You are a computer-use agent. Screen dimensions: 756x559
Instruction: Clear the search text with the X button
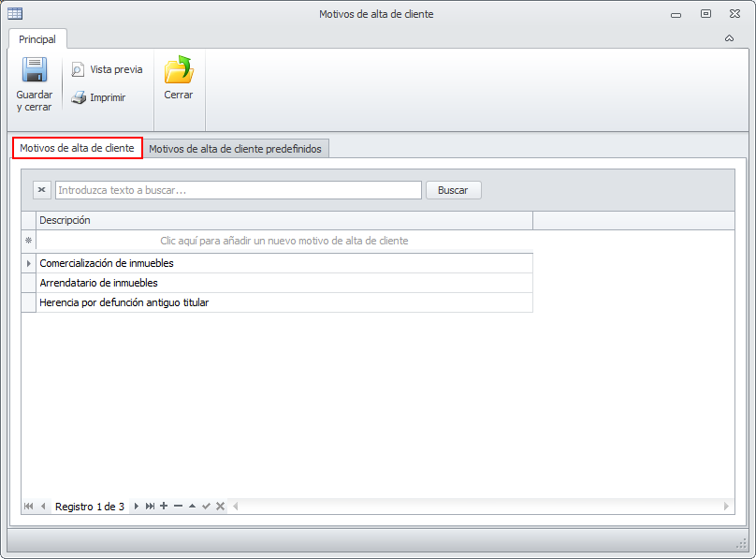pos(42,190)
